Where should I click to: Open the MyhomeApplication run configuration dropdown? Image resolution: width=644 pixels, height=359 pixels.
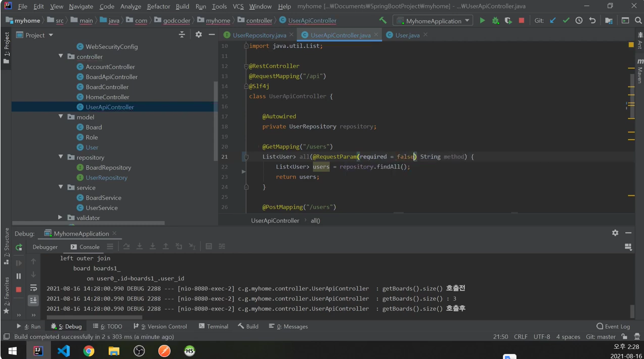433,21
